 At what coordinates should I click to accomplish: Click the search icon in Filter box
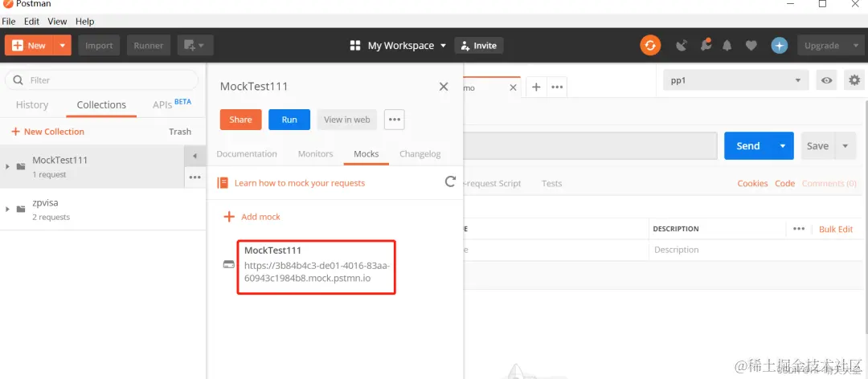18,79
